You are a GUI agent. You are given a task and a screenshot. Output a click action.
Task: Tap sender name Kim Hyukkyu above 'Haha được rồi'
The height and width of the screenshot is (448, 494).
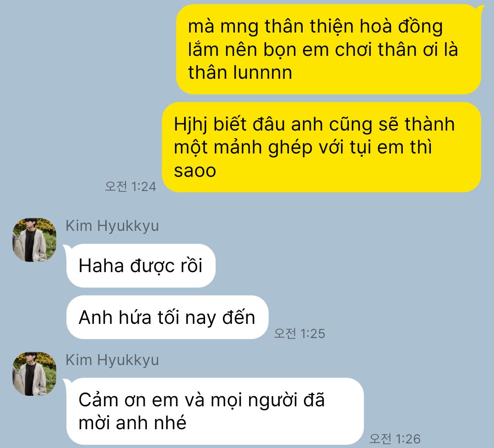point(112,226)
